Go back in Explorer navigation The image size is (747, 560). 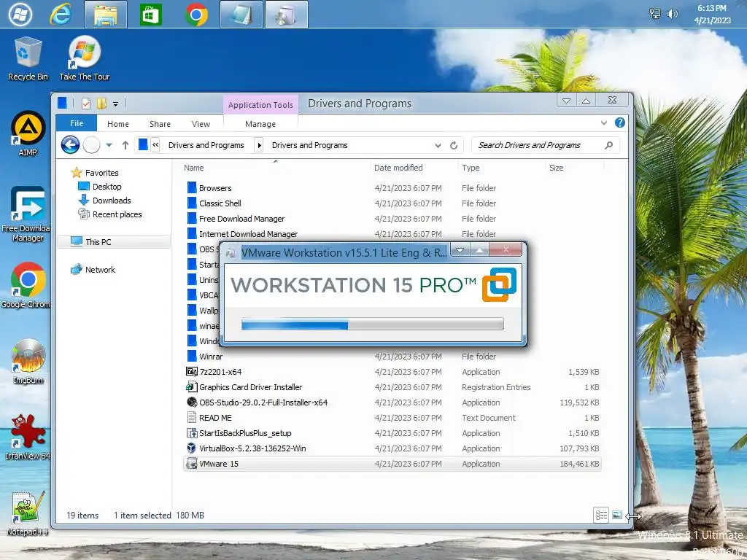[x=70, y=145]
